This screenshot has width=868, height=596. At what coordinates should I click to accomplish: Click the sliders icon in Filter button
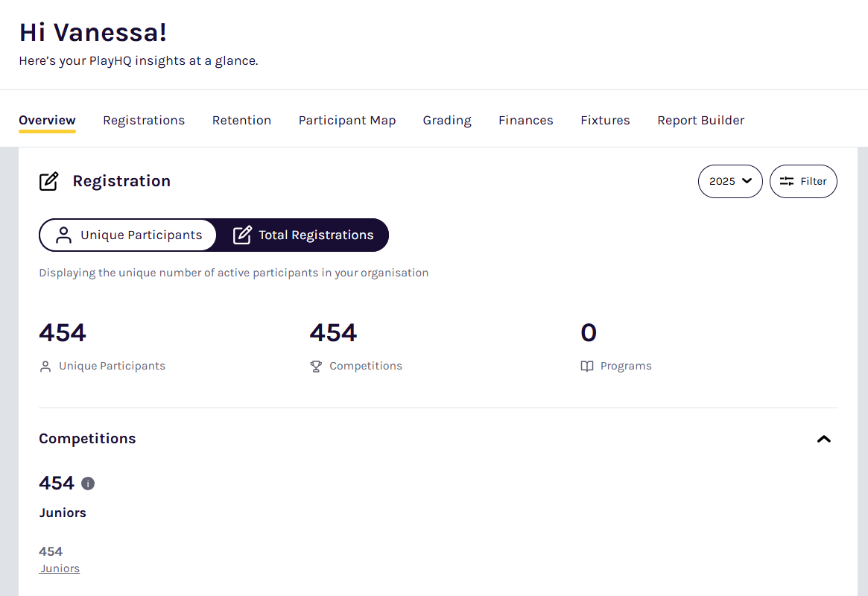(787, 181)
